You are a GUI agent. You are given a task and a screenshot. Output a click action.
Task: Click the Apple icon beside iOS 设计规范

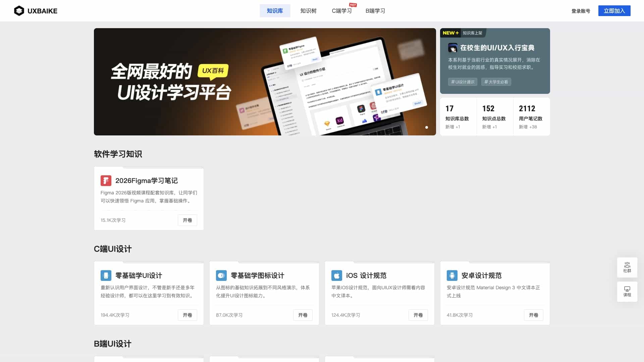pos(337,276)
